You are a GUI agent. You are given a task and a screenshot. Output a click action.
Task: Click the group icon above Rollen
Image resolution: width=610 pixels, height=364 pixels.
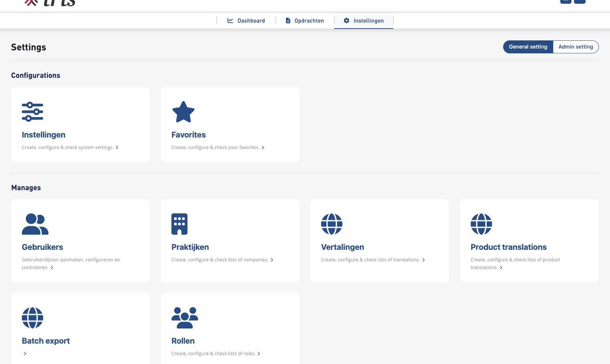pyautogui.click(x=185, y=317)
